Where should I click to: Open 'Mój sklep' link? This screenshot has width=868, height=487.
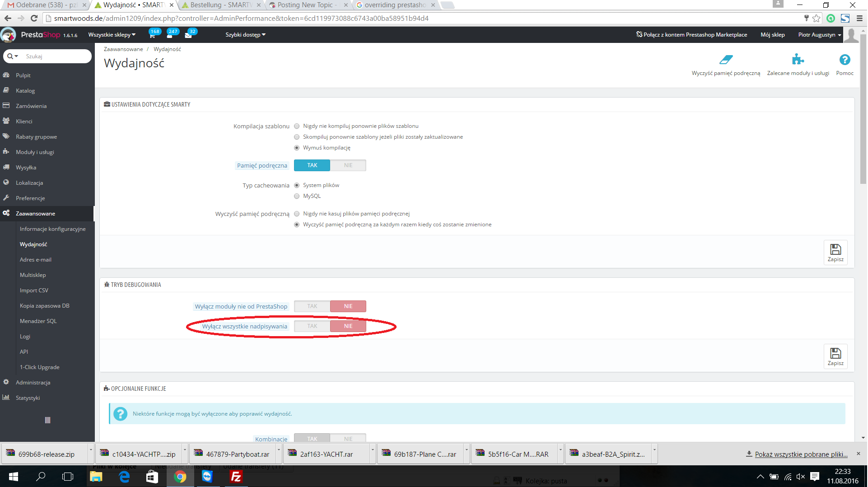(772, 35)
